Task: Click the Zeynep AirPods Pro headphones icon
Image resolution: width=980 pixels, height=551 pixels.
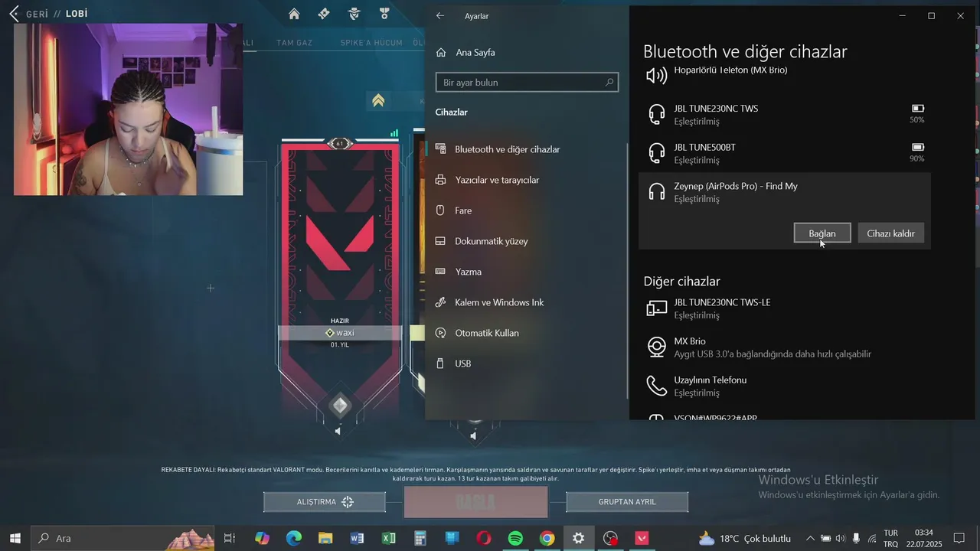Action: pyautogui.click(x=657, y=192)
